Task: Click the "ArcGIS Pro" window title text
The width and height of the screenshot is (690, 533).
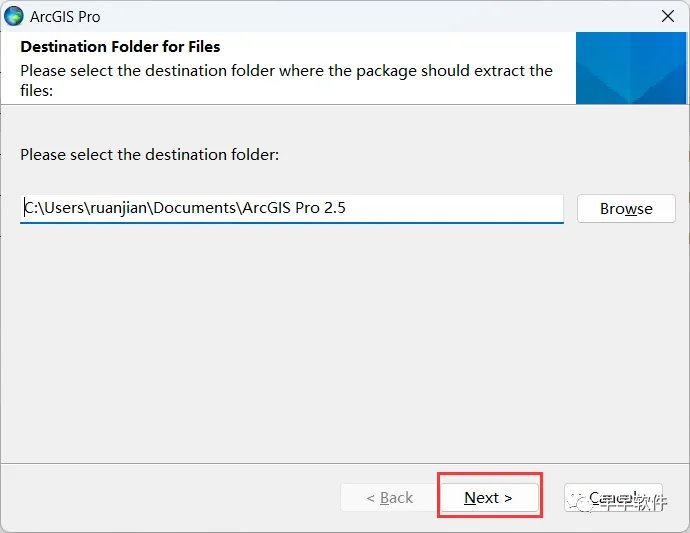Action: (x=65, y=17)
